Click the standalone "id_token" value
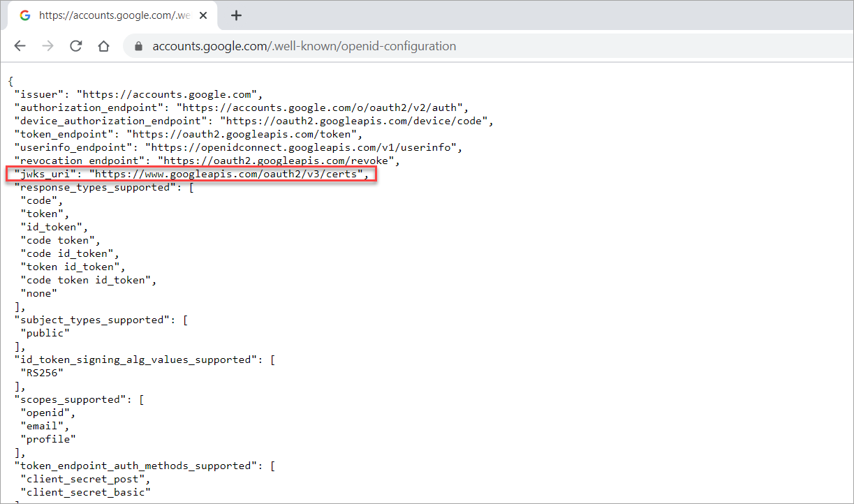 point(51,227)
